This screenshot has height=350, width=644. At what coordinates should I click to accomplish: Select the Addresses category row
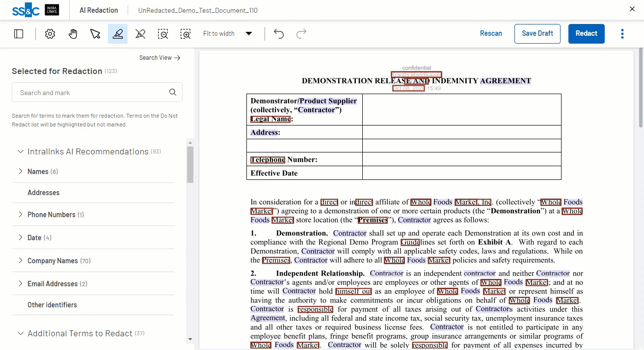click(93, 193)
